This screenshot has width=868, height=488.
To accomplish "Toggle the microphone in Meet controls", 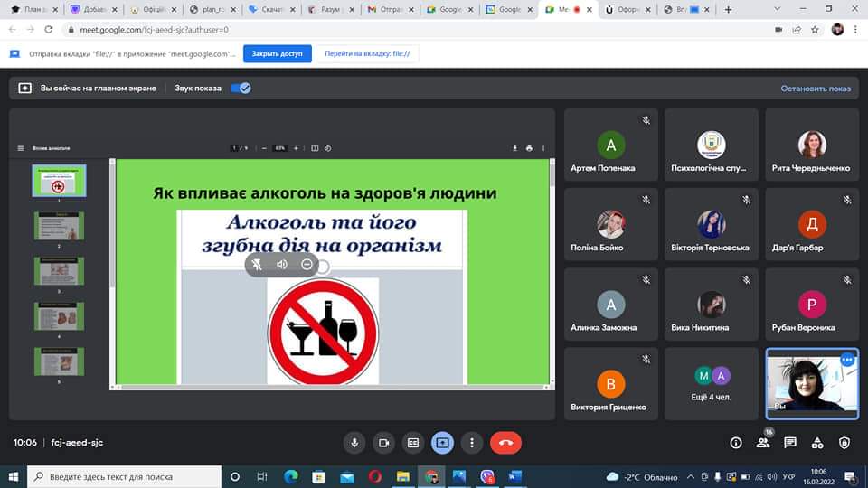I will click(x=354, y=443).
